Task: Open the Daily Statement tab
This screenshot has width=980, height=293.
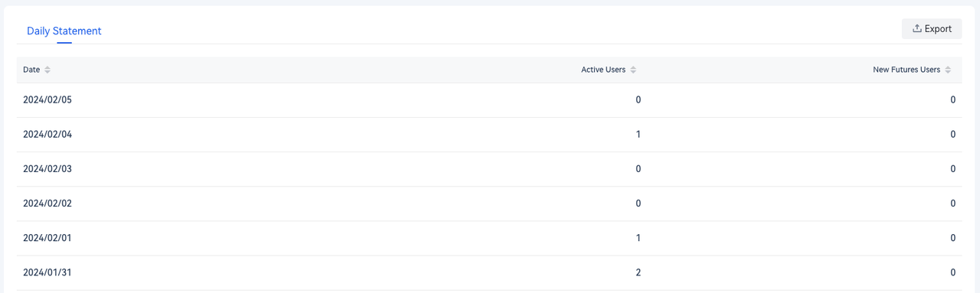Action: (64, 31)
